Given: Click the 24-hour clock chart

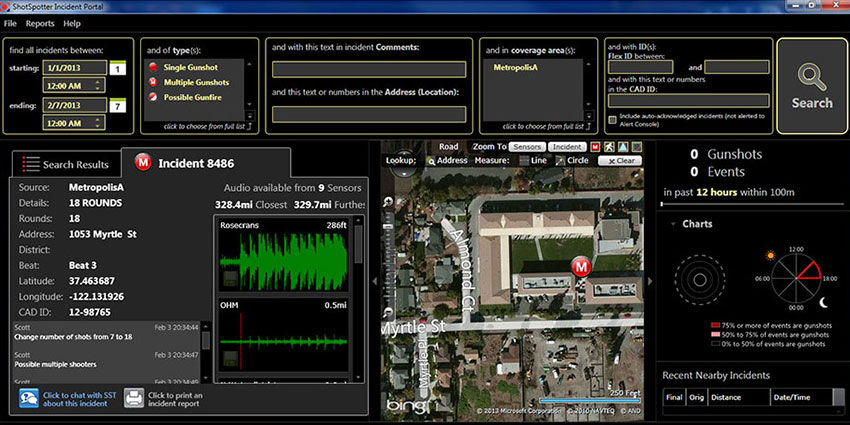Looking at the screenshot, I should point(796,279).
